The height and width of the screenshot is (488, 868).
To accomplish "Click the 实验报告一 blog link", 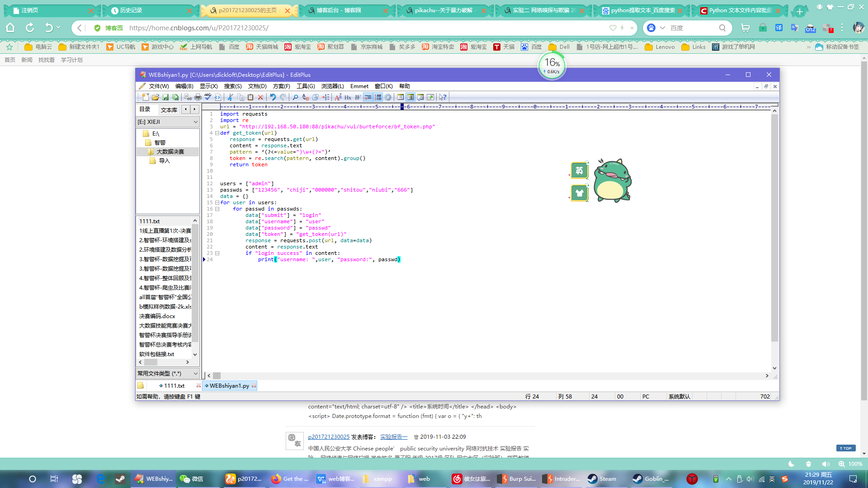I will [x=393, y=437].
